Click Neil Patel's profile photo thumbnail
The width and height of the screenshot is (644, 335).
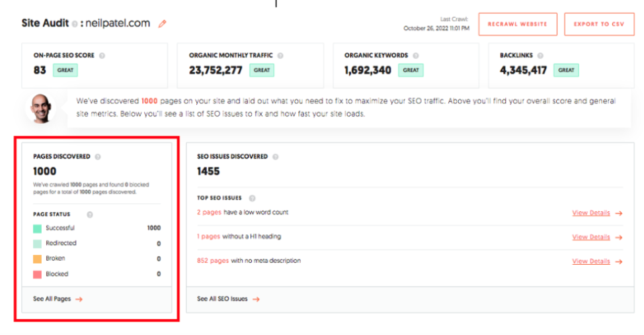(x=39, y=108)
